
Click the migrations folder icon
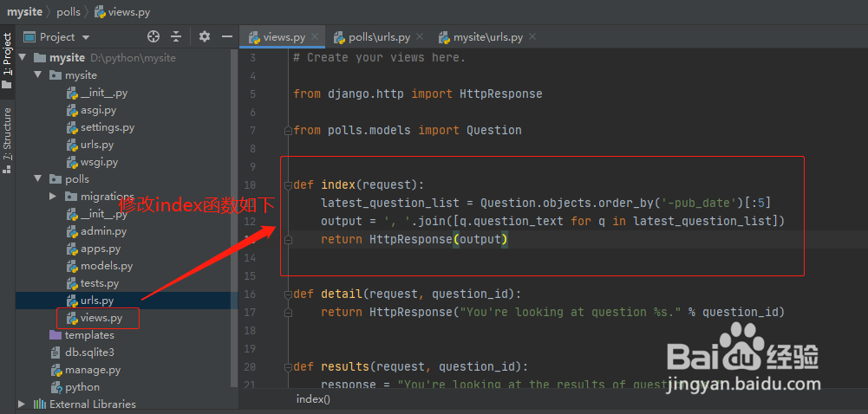(x=71, y=197)
